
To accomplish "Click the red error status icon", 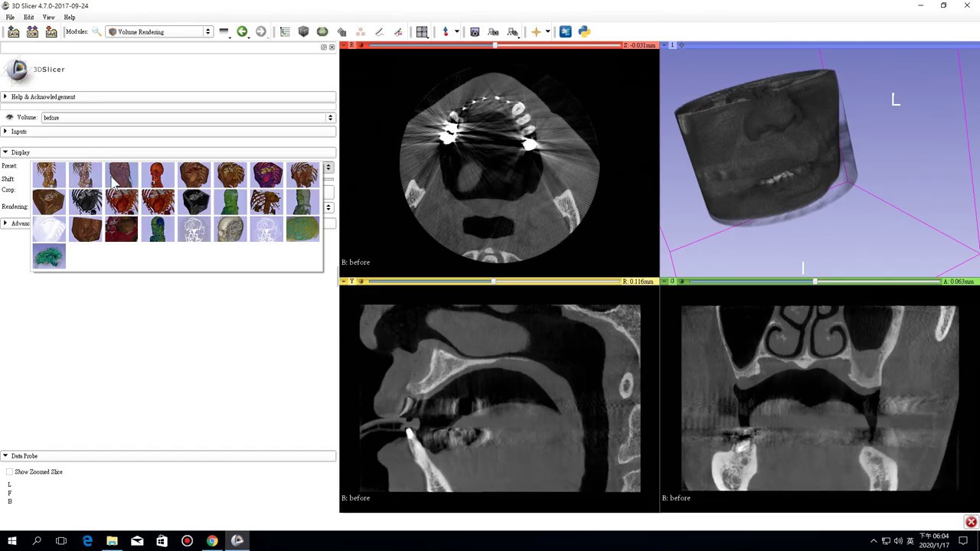I will (971, 522).
